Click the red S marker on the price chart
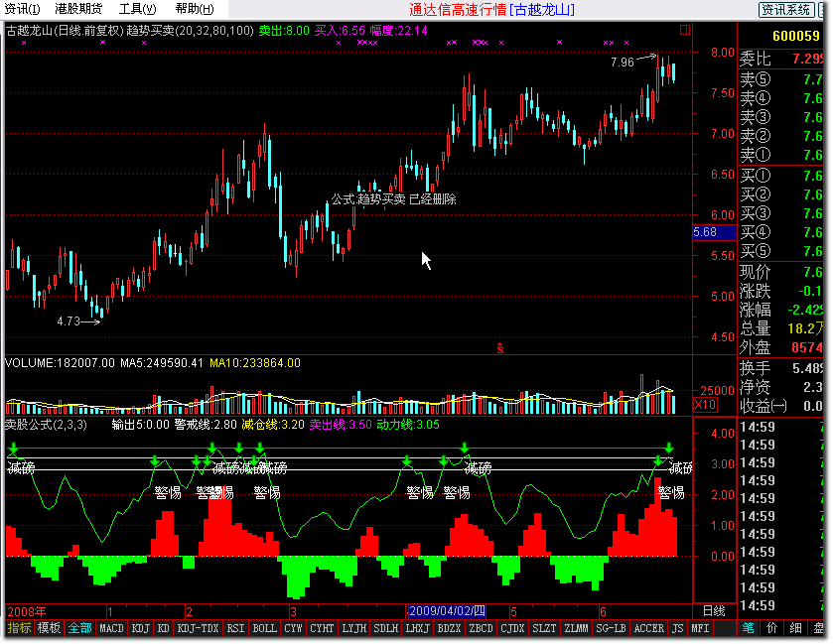The image size is (833, 644). pyautogui.click(x=500, y=348)
